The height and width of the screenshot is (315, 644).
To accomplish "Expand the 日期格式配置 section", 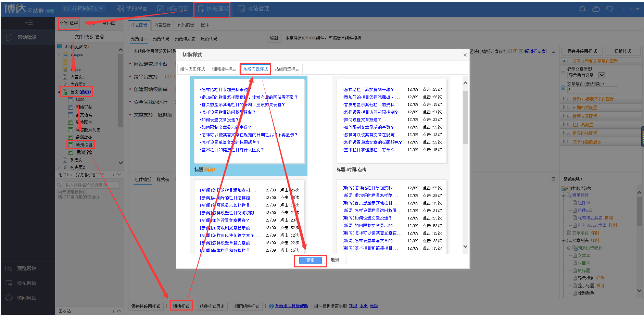I will click(x=585, y=108).
